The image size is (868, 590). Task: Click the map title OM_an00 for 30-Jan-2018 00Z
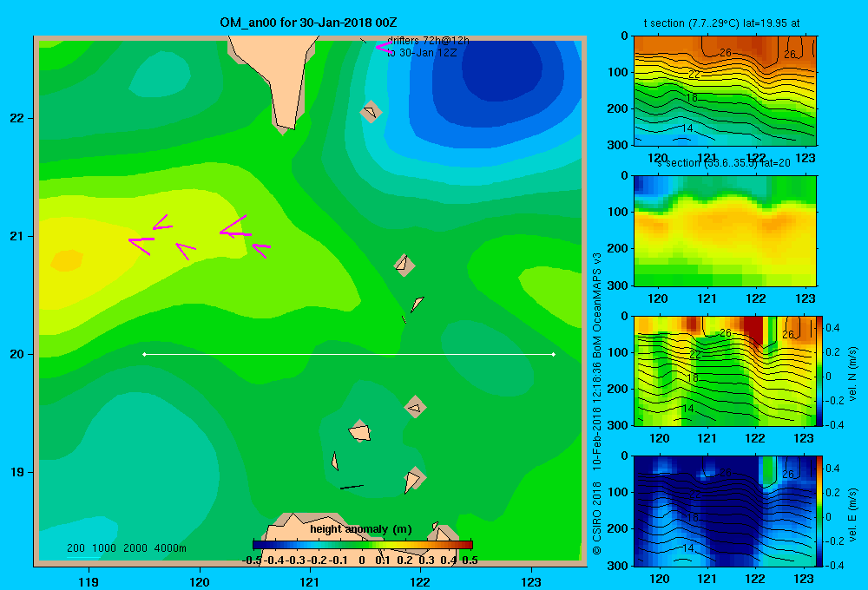[308, 23]
